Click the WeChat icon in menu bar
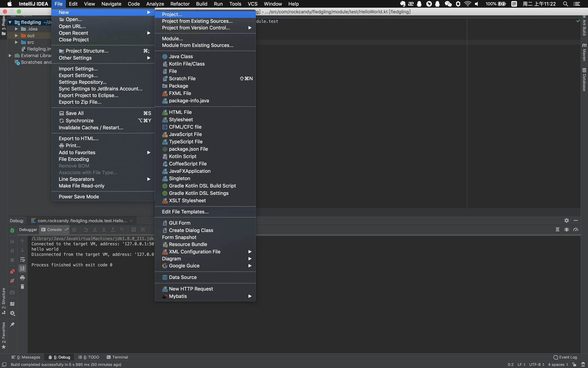The width and height of the screenshot is (588, 368). point(448,4)
